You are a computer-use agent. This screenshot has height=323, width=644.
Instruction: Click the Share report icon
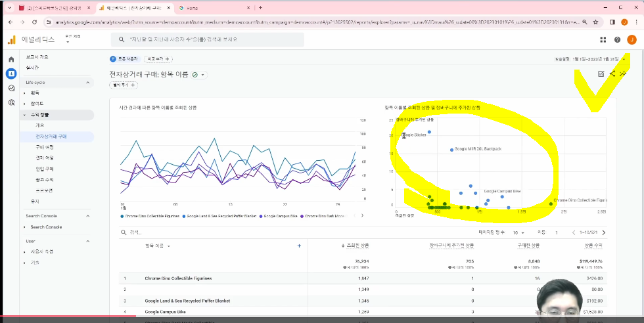click(612, 74)
